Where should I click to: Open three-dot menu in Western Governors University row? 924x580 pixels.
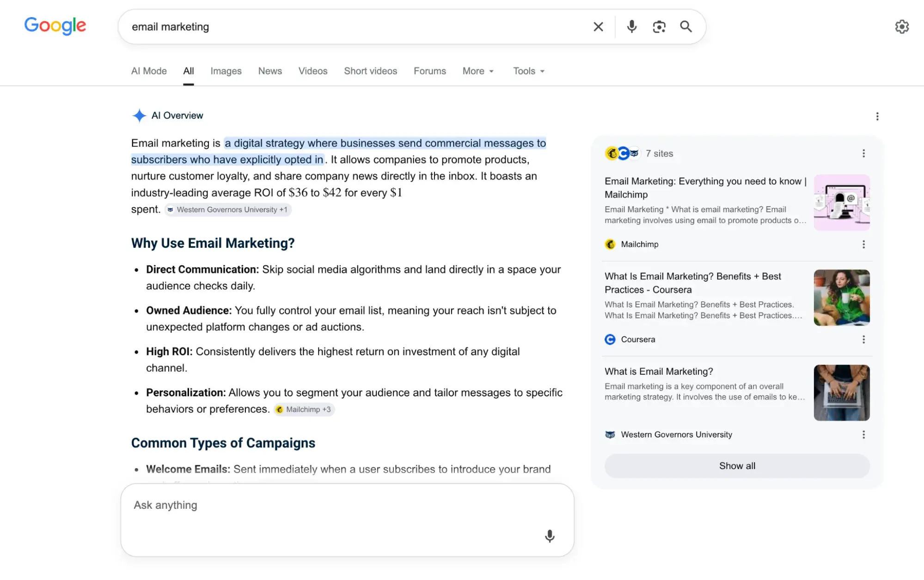point(863,435)
